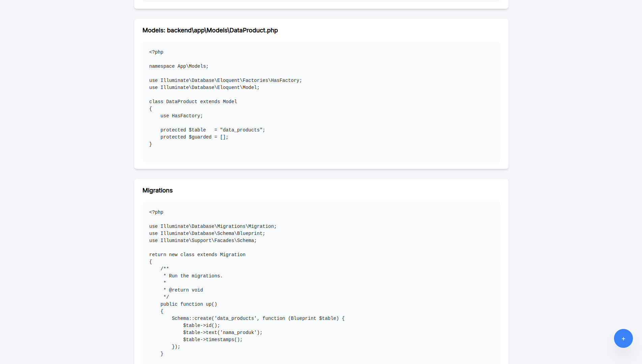Image resolution: width=642 pixels, height=364 pixels.
Task: Click the indented 'use HasFactory;' trait line
Action: [181, 116]
